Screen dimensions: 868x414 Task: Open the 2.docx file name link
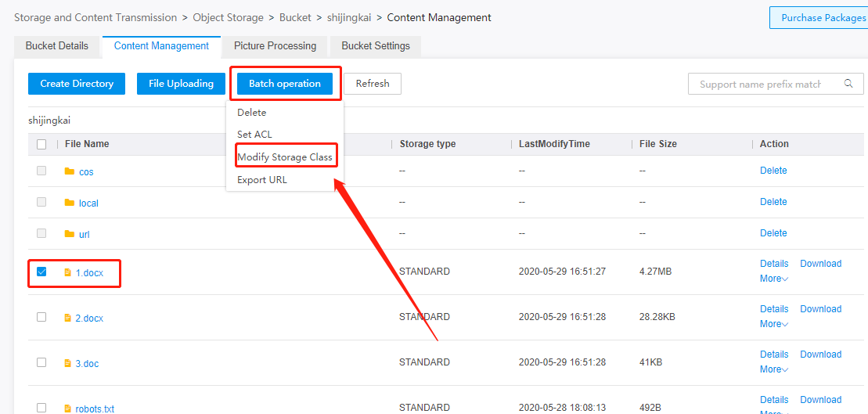(90, 319)
